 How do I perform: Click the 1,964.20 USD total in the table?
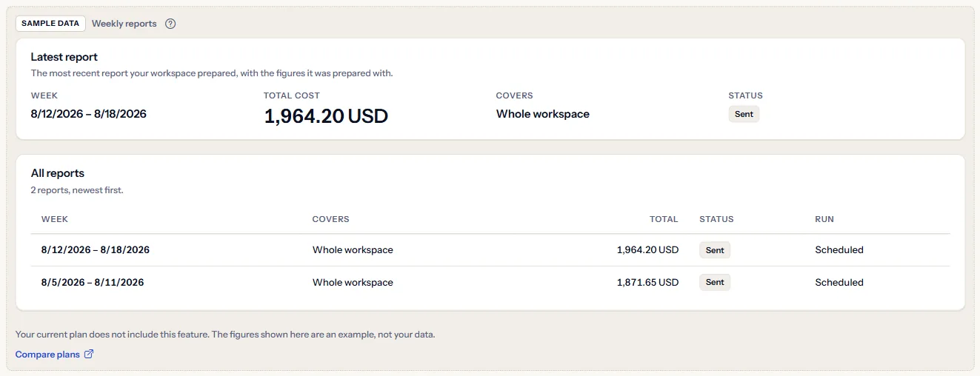647,250
